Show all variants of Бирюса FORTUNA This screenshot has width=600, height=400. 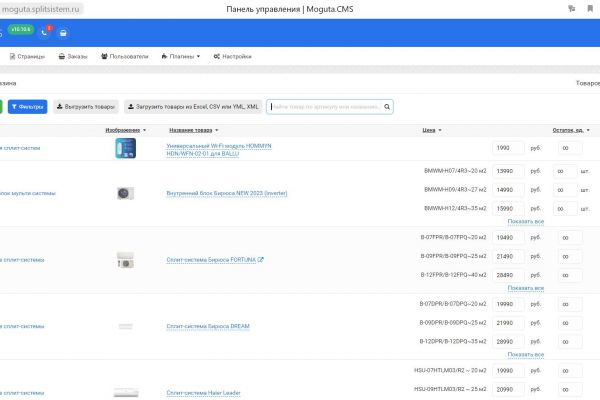coord(526,288)
